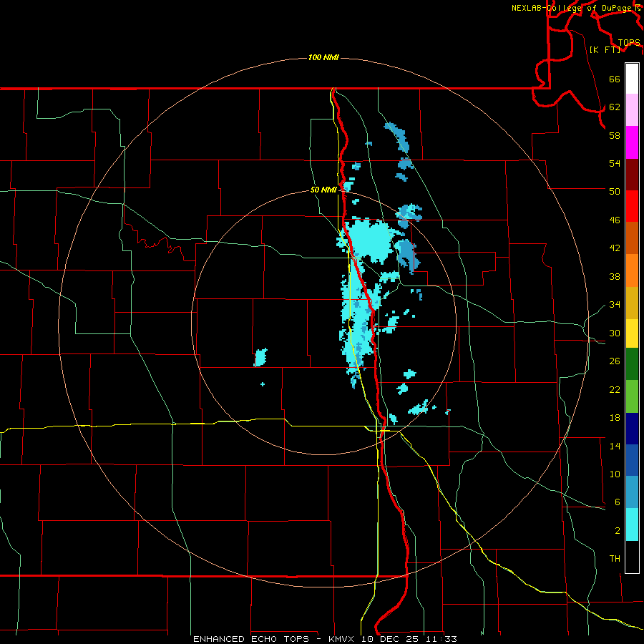Viewport: 644px width, 644px height.
Task: Click the "62" legend value
Action: tap(615, 107)
